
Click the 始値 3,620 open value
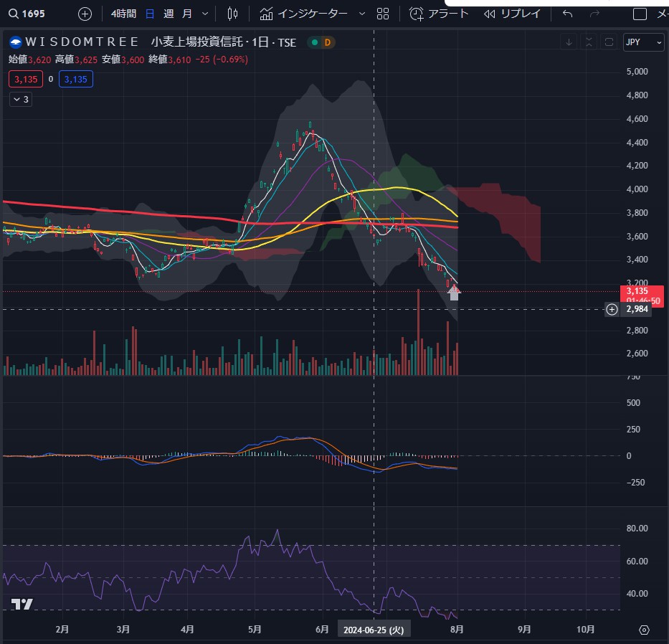click(29, 60)
